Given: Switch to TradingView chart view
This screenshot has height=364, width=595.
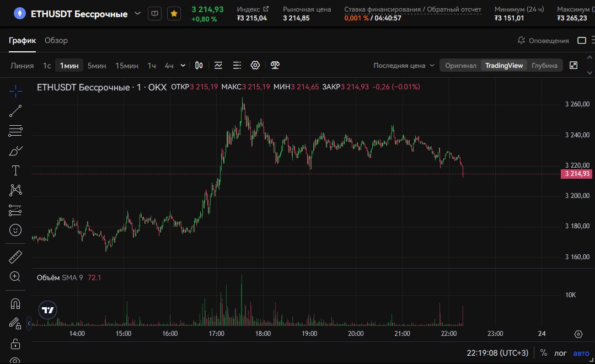Looking at the screenshot, I should [x=504, y=65].
